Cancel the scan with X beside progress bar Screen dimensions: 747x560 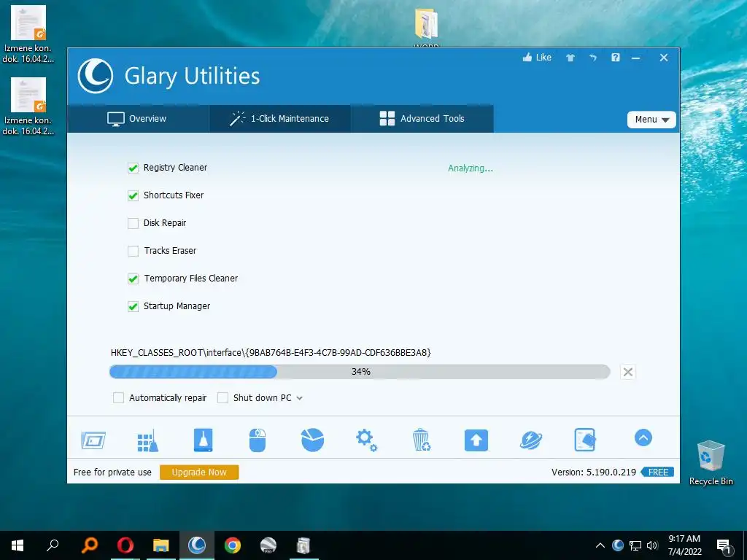pos(628,372)
